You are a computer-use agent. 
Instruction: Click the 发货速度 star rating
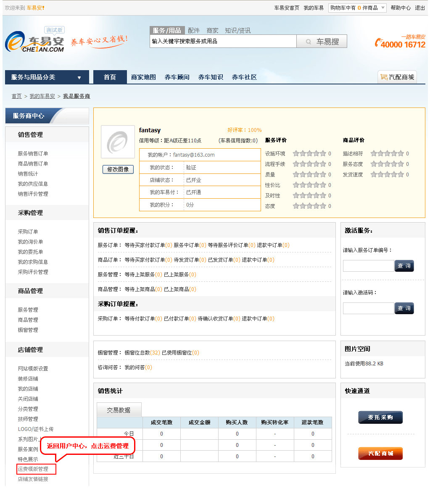387,175
